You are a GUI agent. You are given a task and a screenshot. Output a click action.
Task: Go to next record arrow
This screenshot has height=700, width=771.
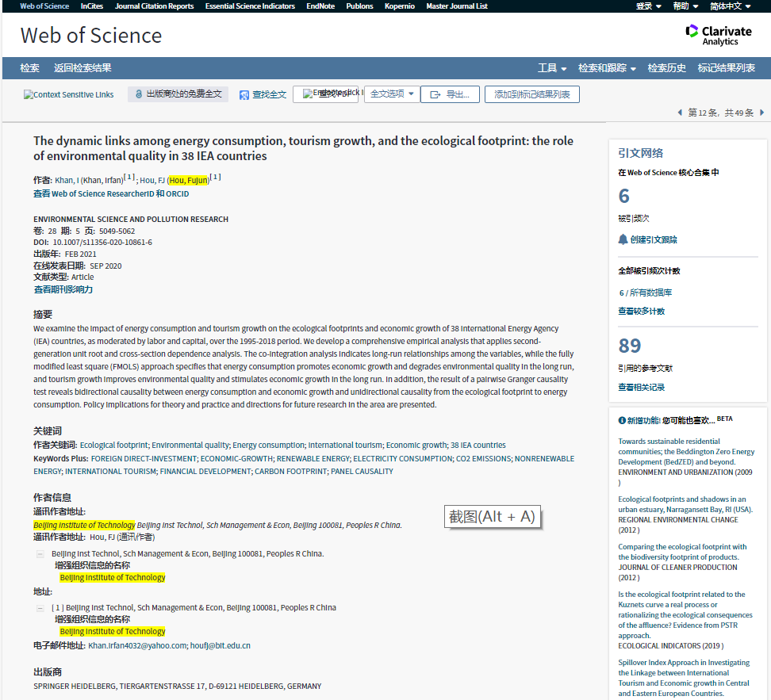761,113
